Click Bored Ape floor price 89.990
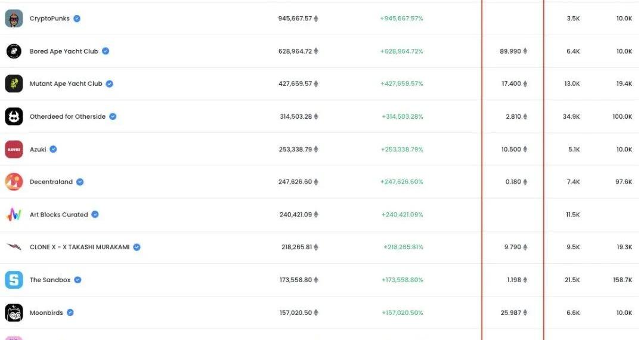This screenshot has width=644, height=340. click(510, 51)
